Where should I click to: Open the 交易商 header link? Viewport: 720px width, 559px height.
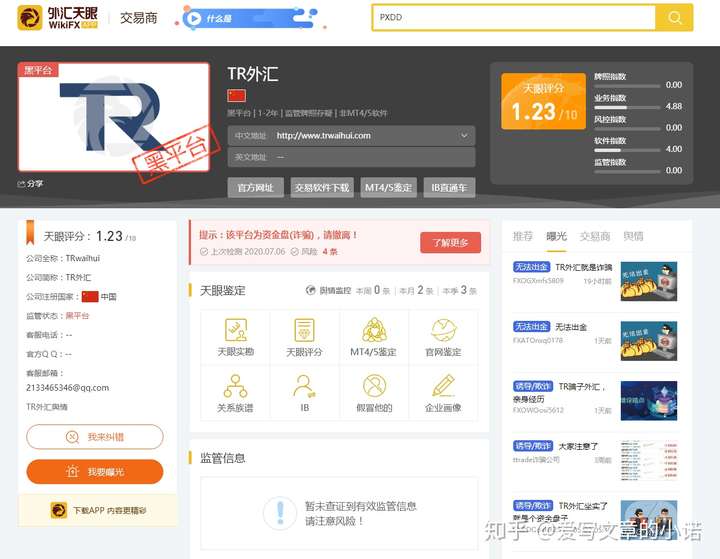pos(138,18)
